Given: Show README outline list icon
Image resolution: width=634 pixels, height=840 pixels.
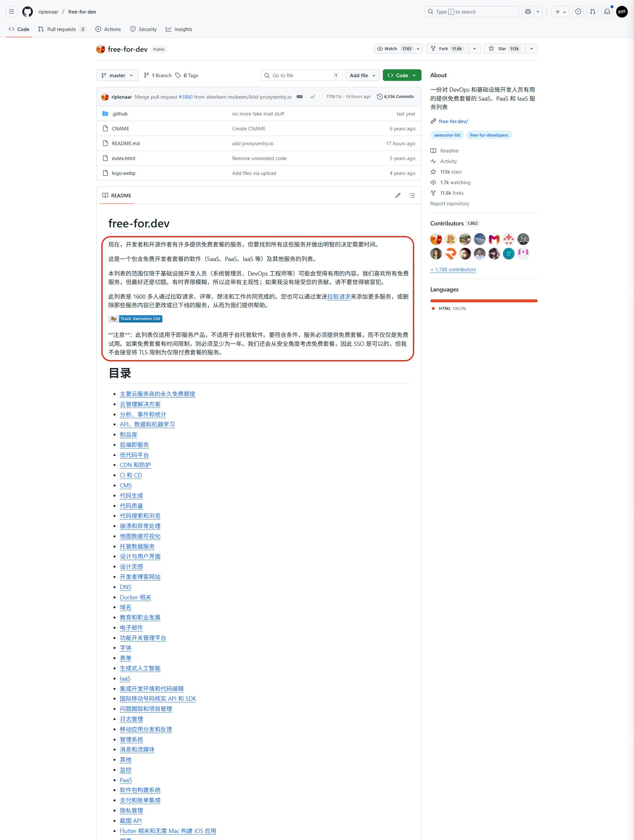Looking at the screenshot, I should [x=412, y=196].
